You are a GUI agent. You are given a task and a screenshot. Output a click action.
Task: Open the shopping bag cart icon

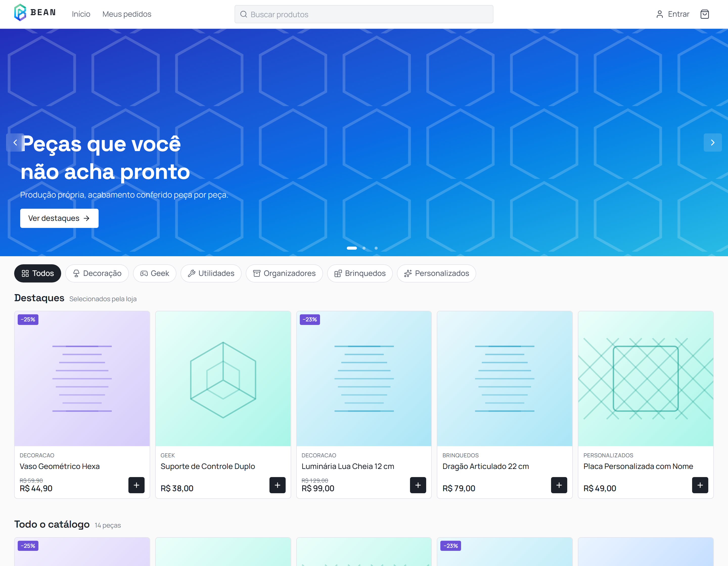pyautogui.click(x=704, y=14)
